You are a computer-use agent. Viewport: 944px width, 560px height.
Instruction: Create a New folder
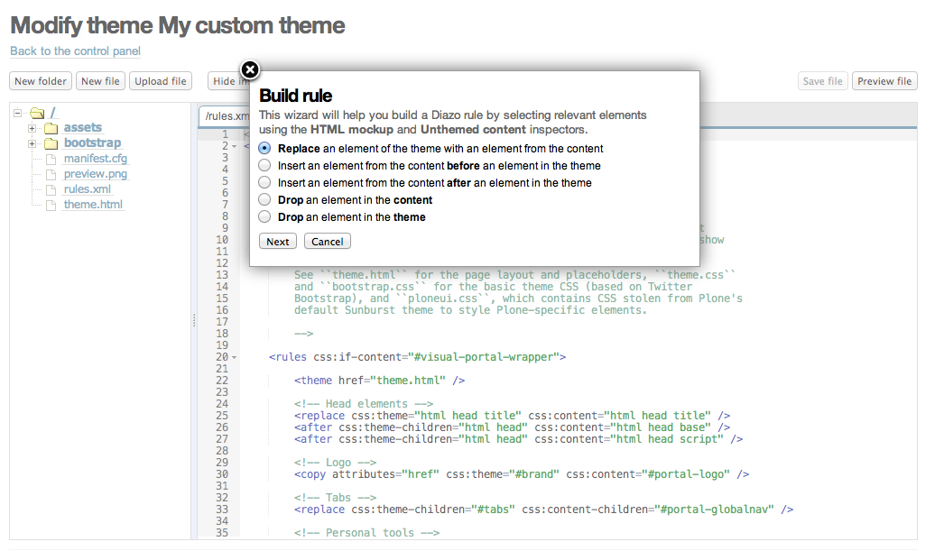[x=41, y=81]
